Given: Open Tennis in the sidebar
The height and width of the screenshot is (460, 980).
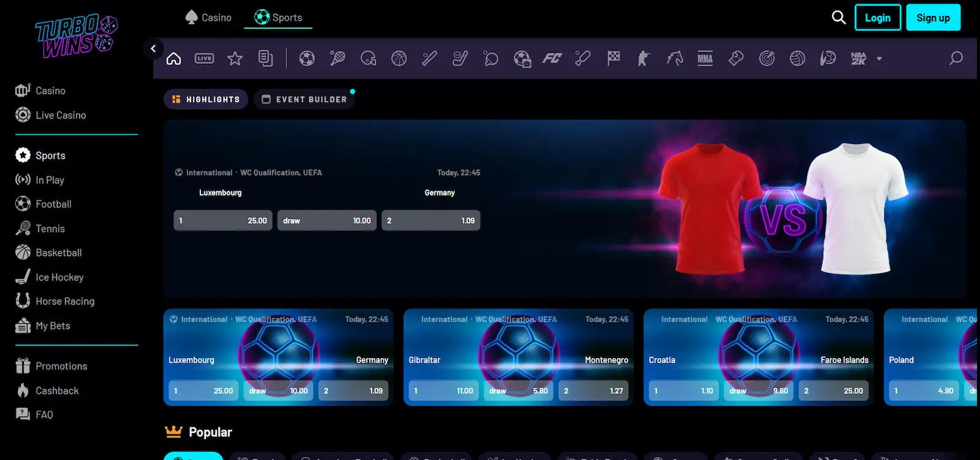Looking at the screenshot, I should click(40, 228).
